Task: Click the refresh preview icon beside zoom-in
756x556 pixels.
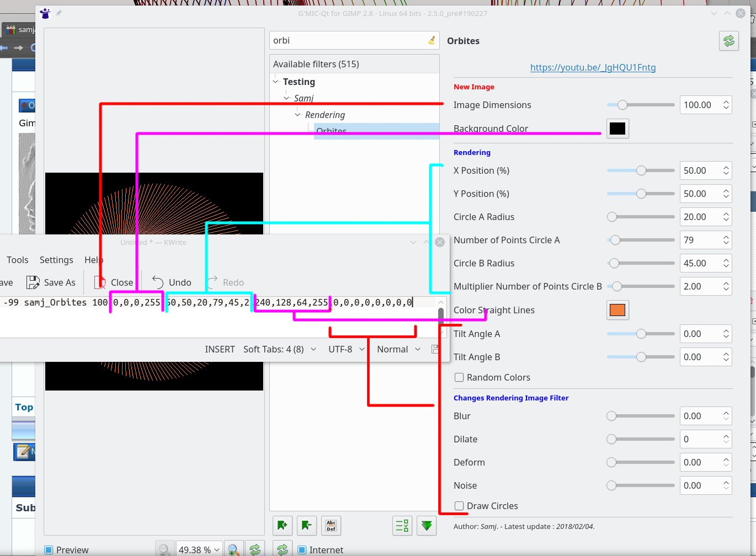Action: coord(255,549)
